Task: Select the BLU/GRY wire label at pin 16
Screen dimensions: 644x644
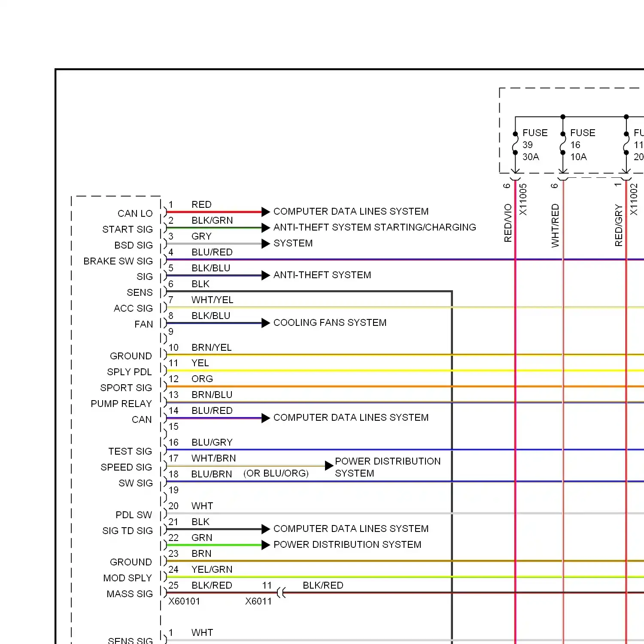Action: (212, 442)
